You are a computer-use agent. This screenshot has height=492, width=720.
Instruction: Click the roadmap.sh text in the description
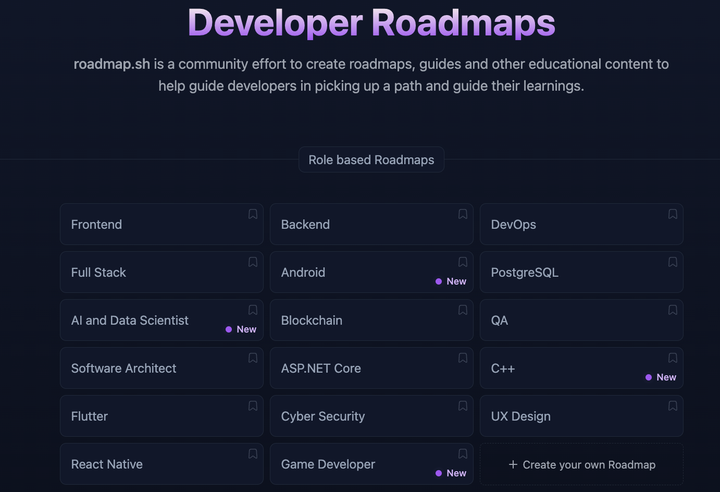click(112, 64)
